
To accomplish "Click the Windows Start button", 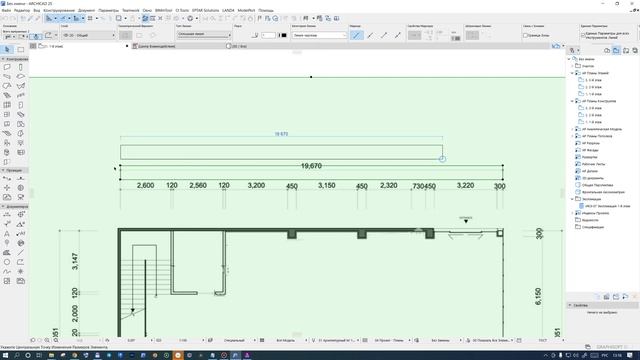I will point(6,356).
